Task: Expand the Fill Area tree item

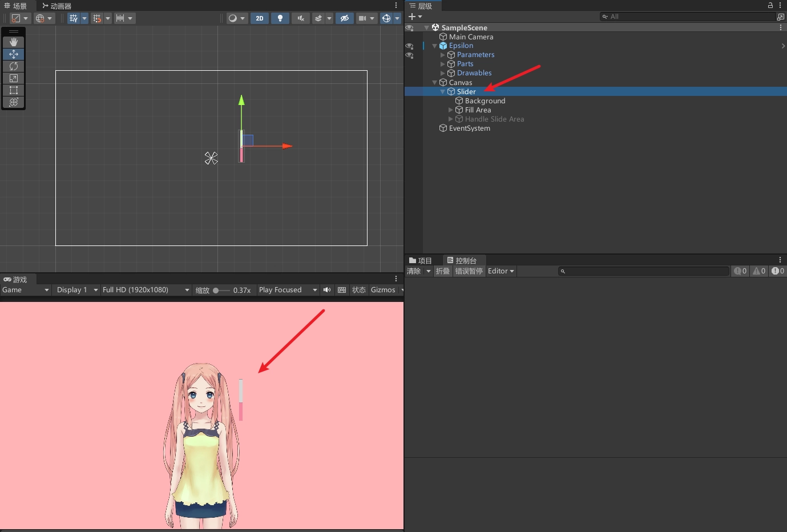Action: [450, 110]
